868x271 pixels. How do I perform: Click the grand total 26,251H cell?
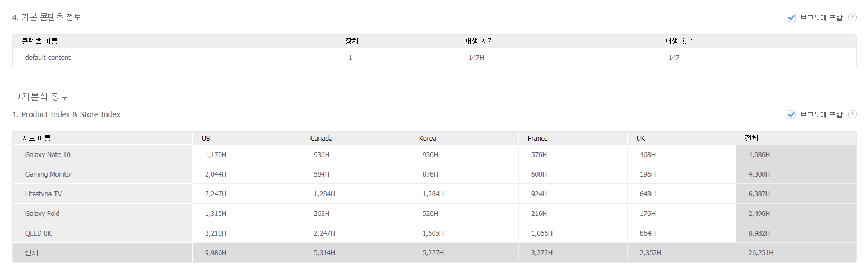pos(761,253)
